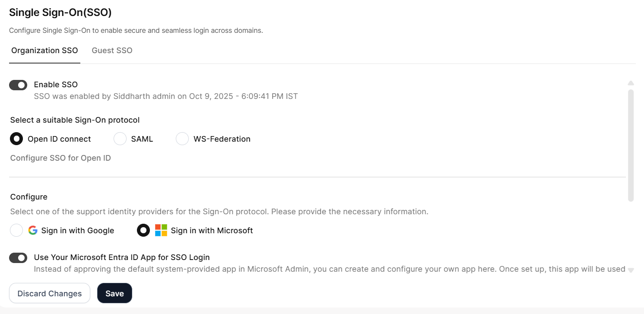644x314 pixels.
Task: Click the vertical scrollbar thumb
Action: point(631,145)
